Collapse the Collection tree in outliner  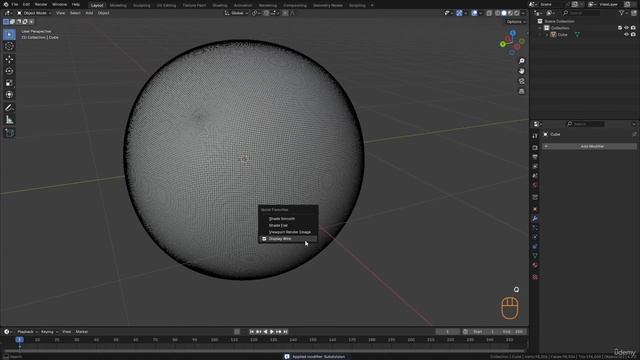[x=540, y=28]
